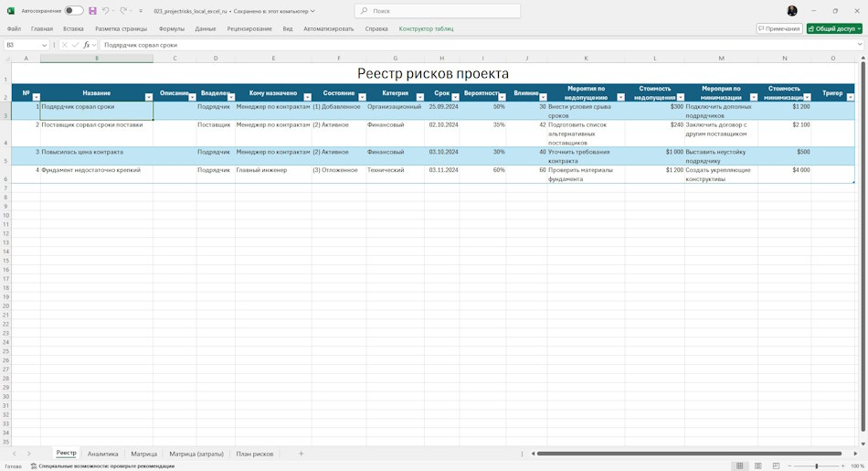This screenshot has width=868, height=471.
Task: Select the date cell 03.11.2024
Action: (441, 175)
